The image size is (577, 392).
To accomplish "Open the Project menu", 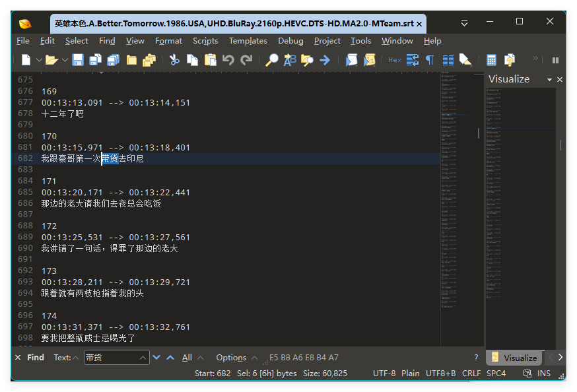I will 327,41.
